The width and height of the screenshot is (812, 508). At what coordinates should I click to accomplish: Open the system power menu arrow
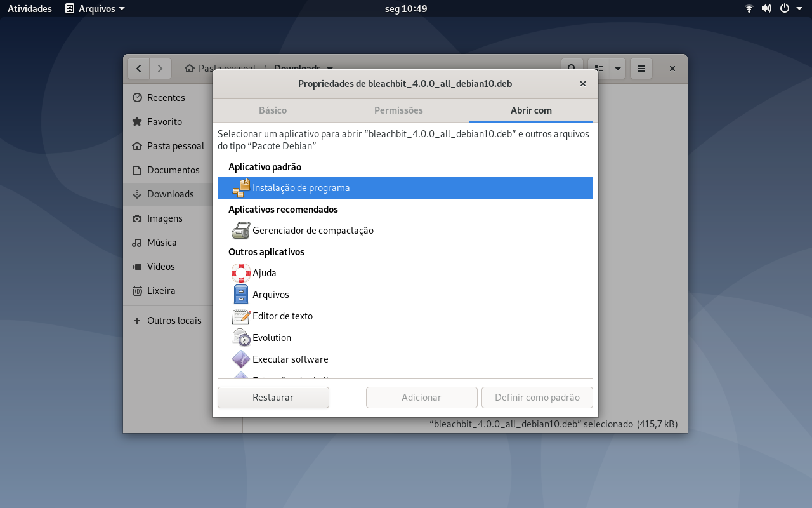tap(799, 9)
